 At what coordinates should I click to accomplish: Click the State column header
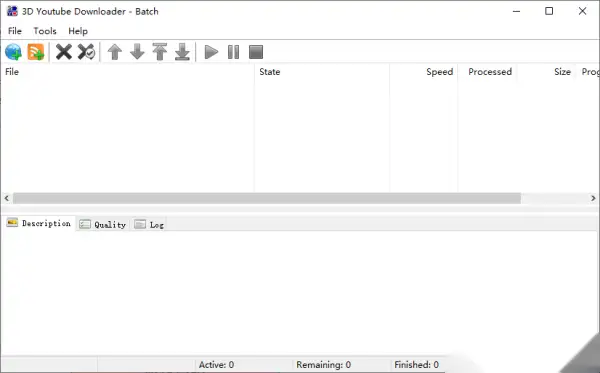point(322,72)
